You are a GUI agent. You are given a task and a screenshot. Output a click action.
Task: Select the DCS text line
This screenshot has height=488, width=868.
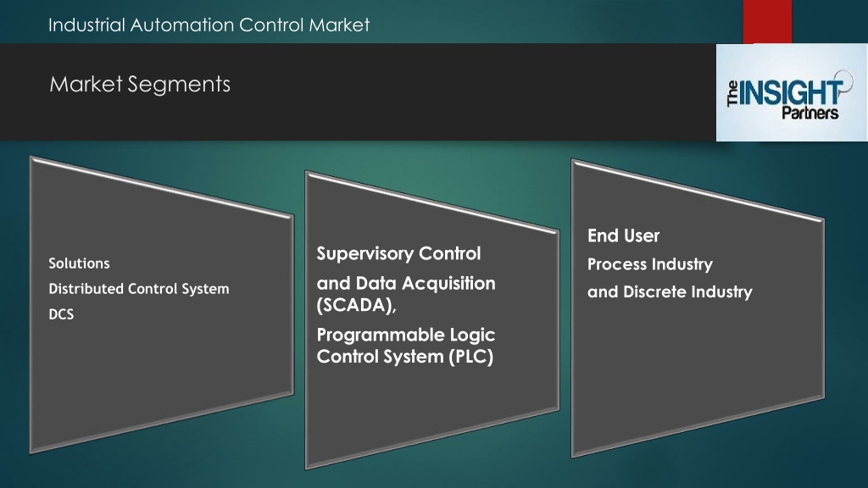(x=61, y=314)
